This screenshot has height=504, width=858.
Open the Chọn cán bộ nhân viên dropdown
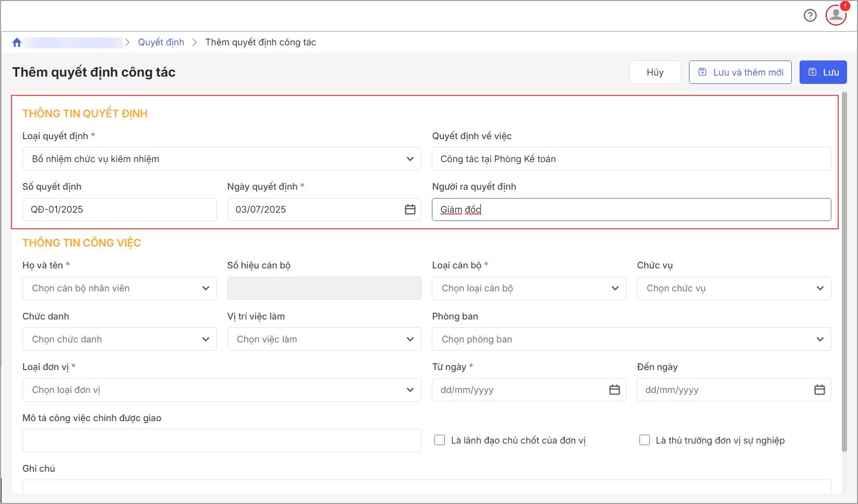[119, 289]
